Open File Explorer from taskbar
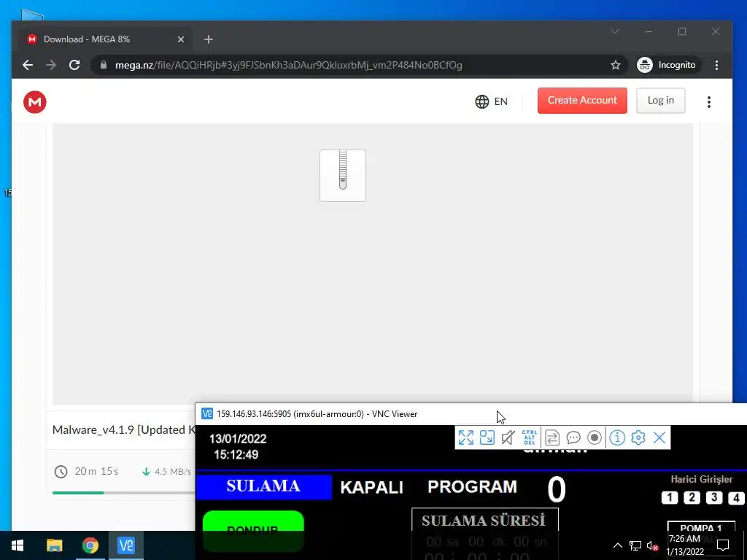 pyautogui.click(x=54, y=545)
